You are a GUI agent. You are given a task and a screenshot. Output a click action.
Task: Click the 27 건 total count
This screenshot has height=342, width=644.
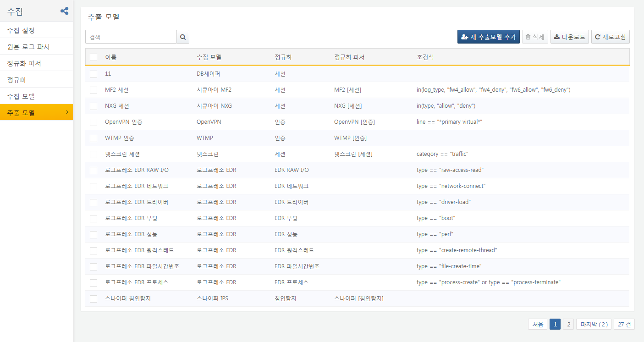[624, 324]
